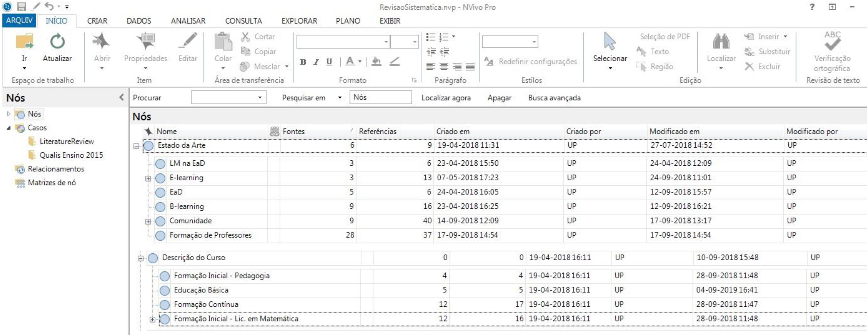Click the Busca avançada link

[554, 98]
